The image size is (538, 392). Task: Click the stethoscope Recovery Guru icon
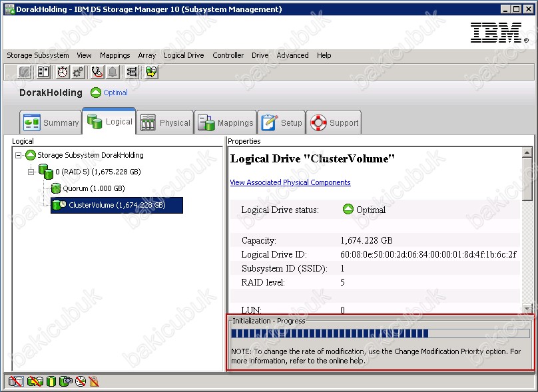[97, 72]
